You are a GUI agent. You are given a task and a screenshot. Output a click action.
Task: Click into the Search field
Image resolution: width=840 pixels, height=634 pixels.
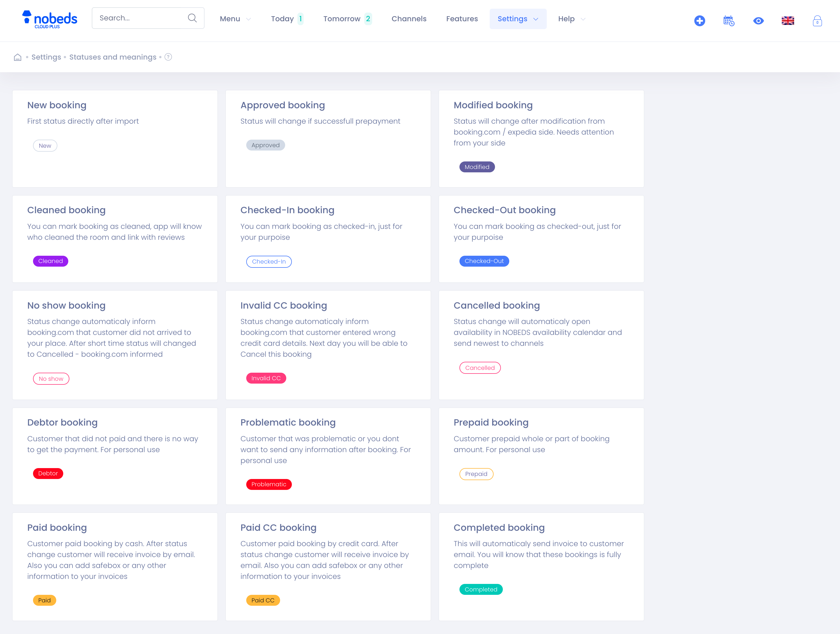click(140, 18)
